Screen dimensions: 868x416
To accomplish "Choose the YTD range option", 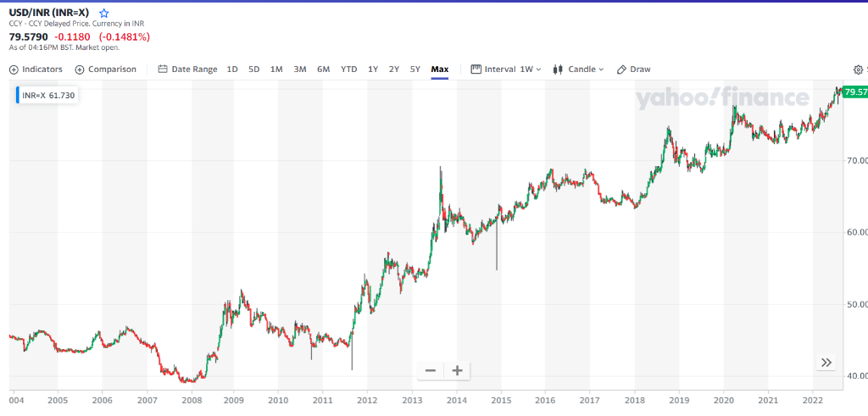I will click(348, 69).
